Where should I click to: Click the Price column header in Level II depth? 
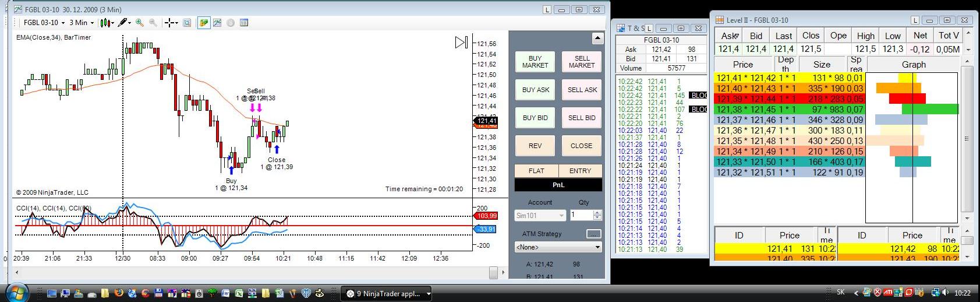click(x=743, y=64)
